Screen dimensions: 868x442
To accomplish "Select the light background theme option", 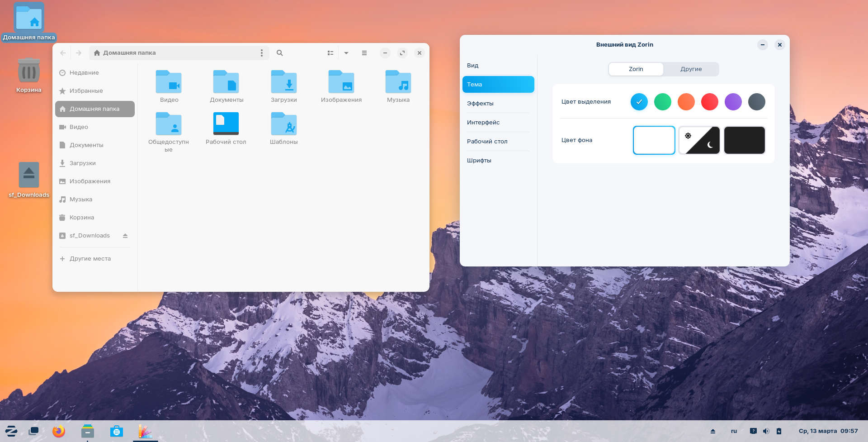I will (654, 140).
